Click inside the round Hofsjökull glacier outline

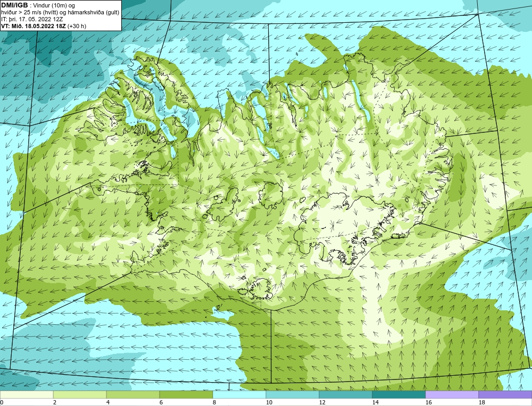point(271,195)
